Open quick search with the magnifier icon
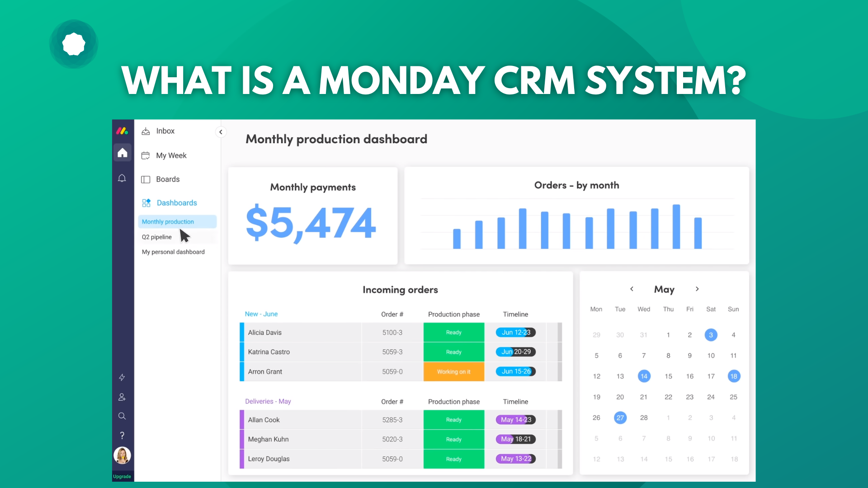The height and width of the screenshot is (488, 868). pos(122,416)
